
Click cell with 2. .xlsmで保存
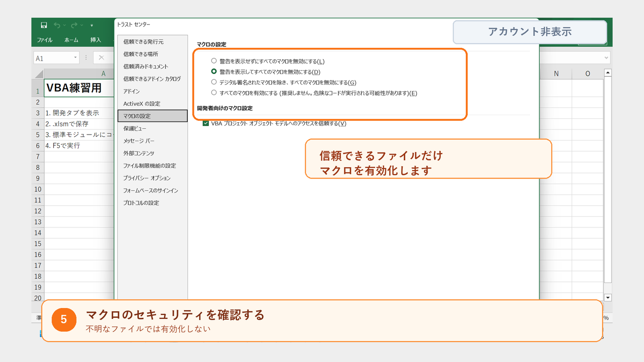pos(79,124)
